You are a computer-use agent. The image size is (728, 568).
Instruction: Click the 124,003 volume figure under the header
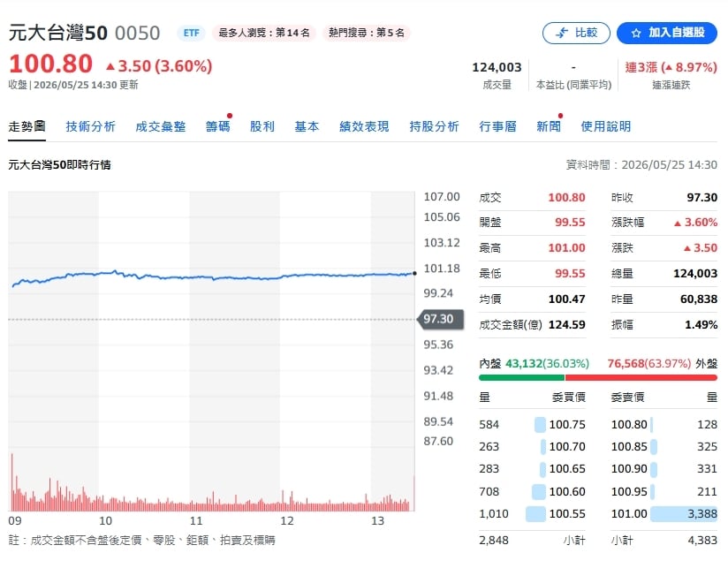click(497, 68)
